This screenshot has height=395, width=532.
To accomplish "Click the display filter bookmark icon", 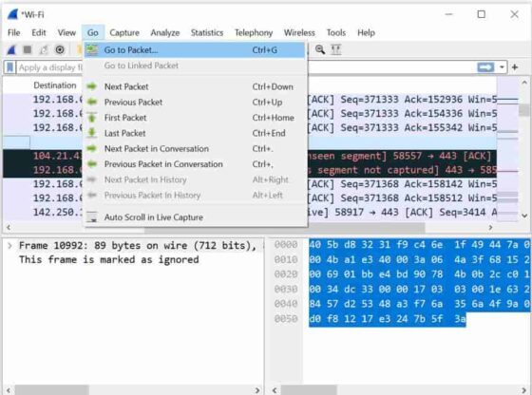I will coord(10,67).
